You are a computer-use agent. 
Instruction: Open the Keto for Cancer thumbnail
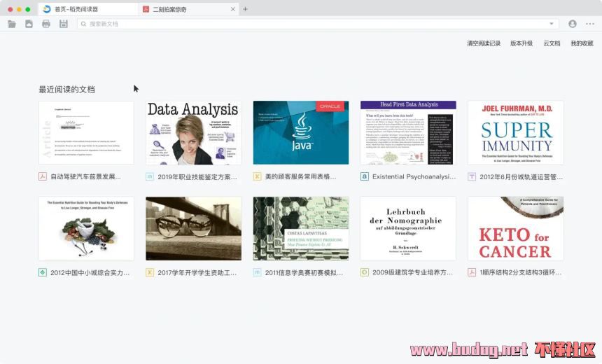pyautogui.click(x=516, y=228)
